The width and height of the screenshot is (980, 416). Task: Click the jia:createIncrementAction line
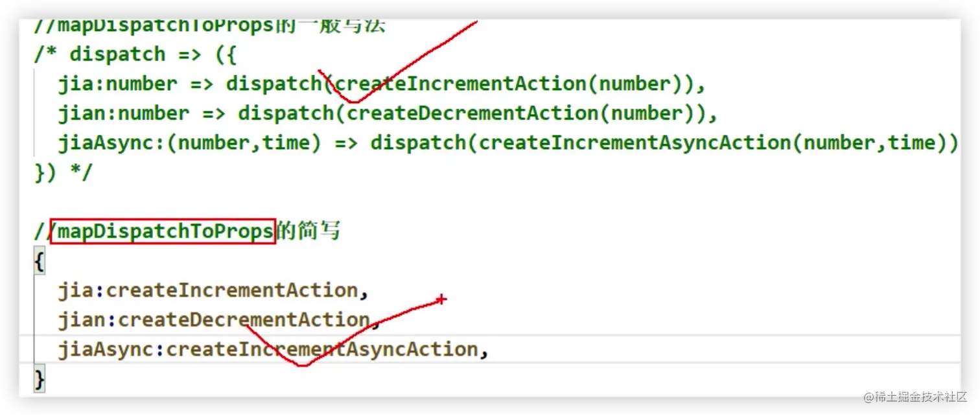213,290
